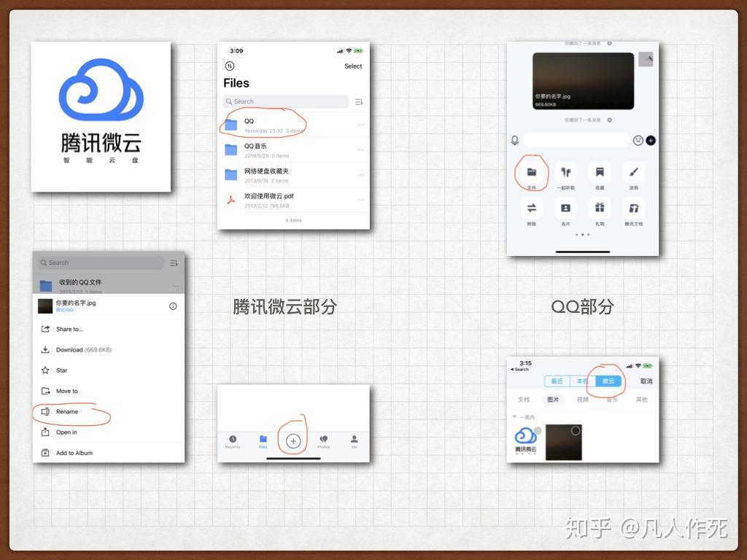Screen dimensions: 747x560
Task: Switch to the Me tab
Action: point(354,441)
